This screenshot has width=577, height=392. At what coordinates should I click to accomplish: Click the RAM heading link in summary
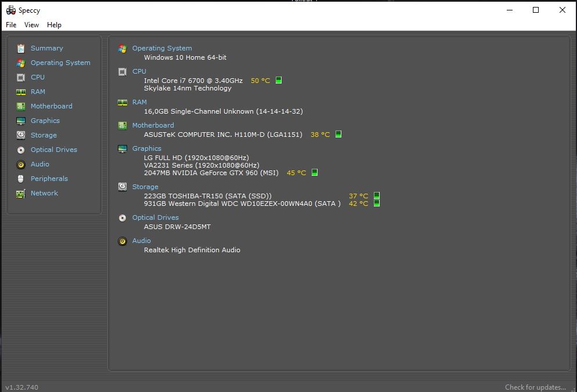(x=139, y=102)
